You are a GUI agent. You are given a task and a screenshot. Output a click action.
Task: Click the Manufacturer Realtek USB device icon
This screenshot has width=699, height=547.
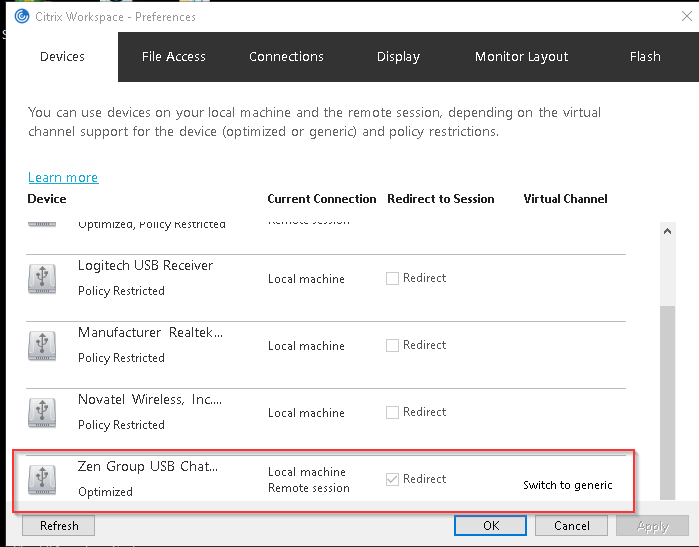[x=43, y=346]
